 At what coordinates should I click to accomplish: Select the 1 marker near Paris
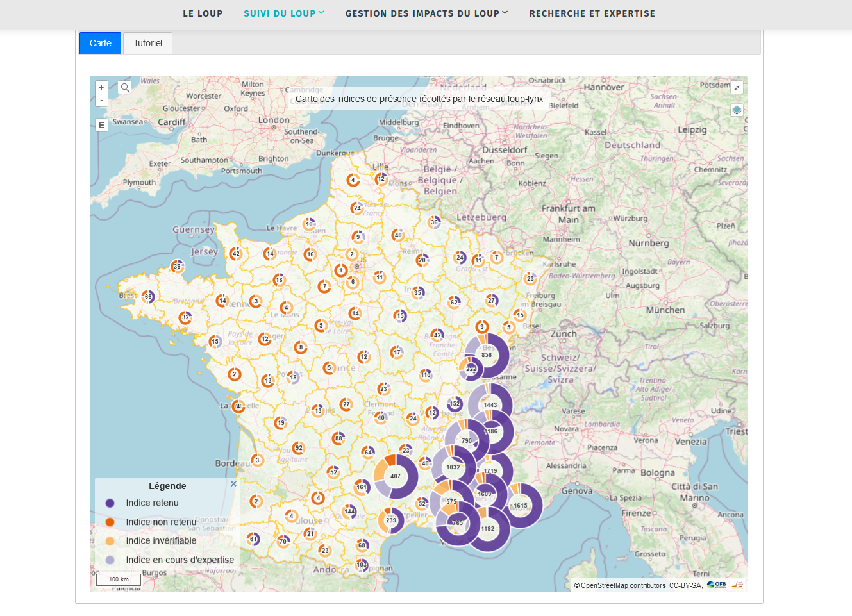click(341, 271)
